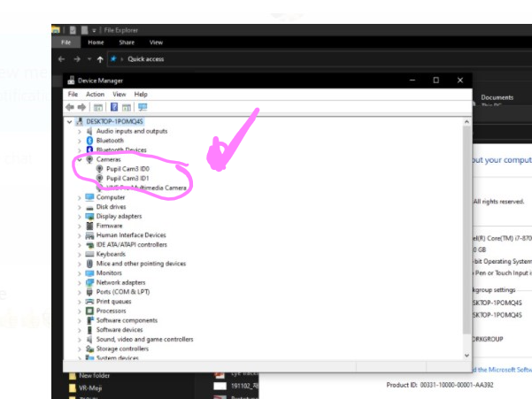Expand the Keyboards chevron

[80, 254]
